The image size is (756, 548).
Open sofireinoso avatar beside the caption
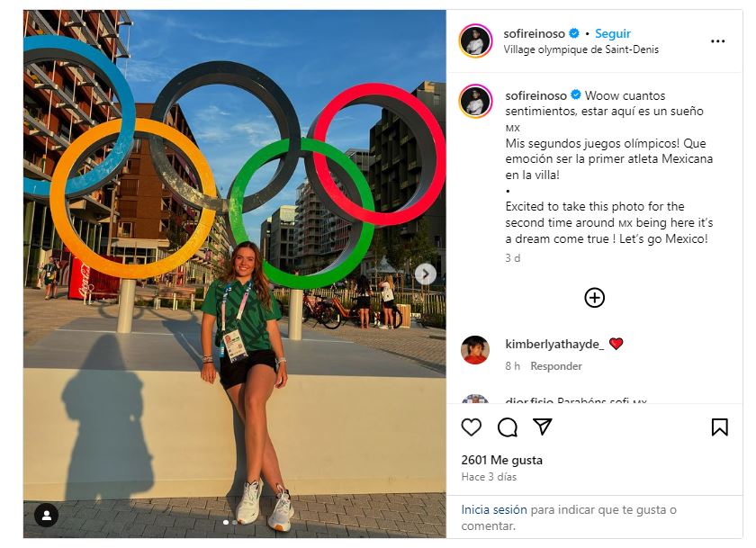[475, 102]
